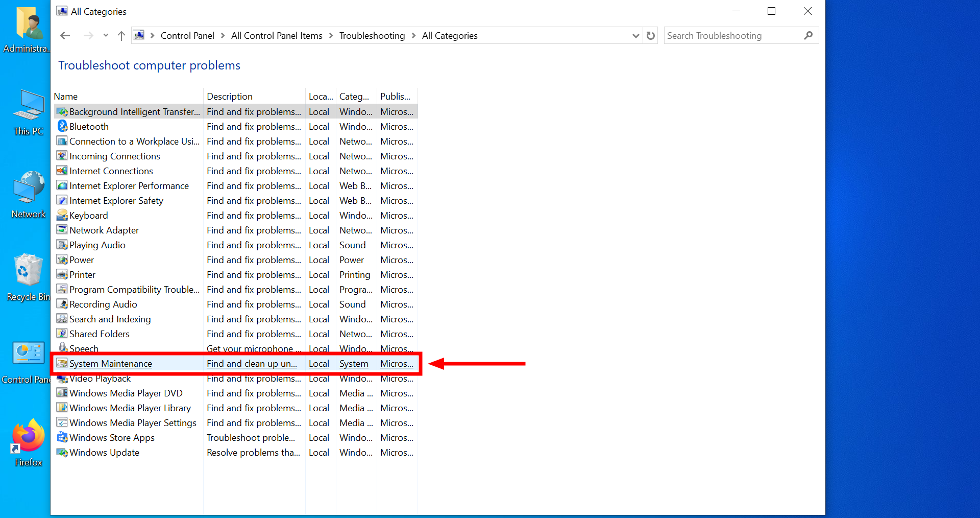Viewport: 980px width, 518px height.
Task: Sort by the Description column header
Action: click(x=254, y=96)
